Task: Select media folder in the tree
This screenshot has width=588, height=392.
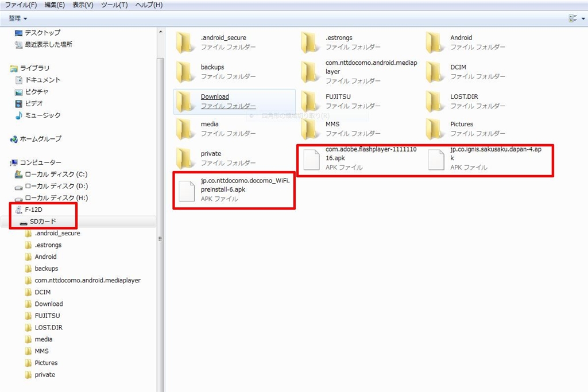Action: pos(38,340)
